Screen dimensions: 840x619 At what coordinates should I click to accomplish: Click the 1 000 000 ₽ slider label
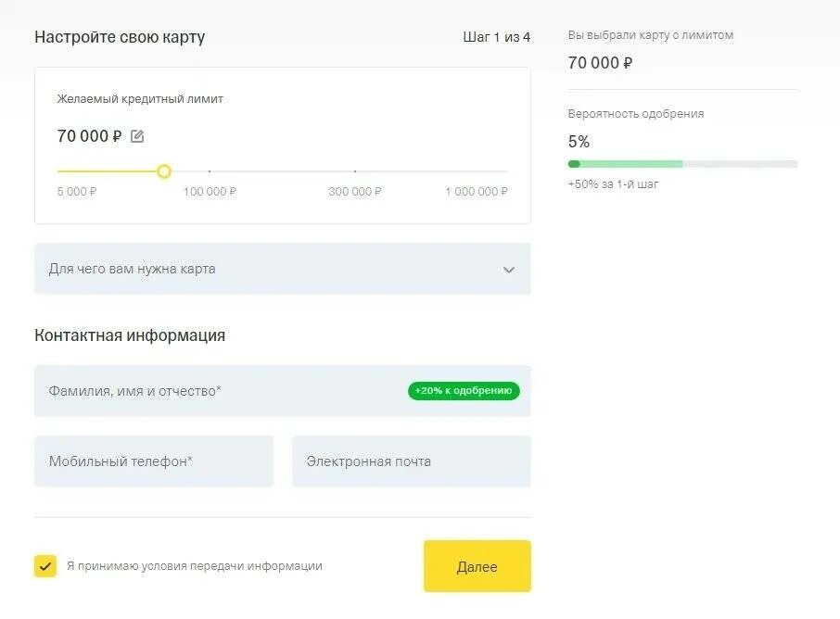click(477, 192)
